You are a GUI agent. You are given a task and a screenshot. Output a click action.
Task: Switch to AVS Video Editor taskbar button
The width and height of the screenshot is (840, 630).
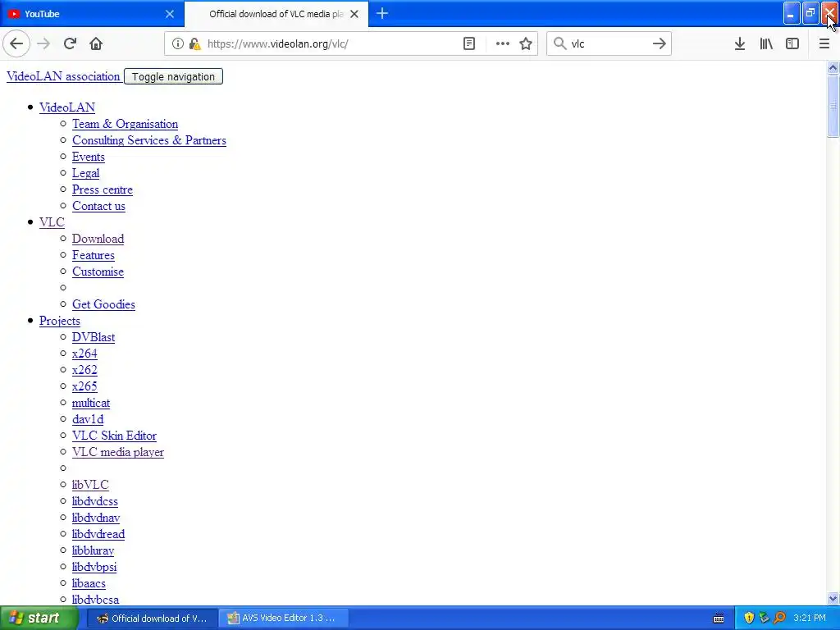[284, 619]
